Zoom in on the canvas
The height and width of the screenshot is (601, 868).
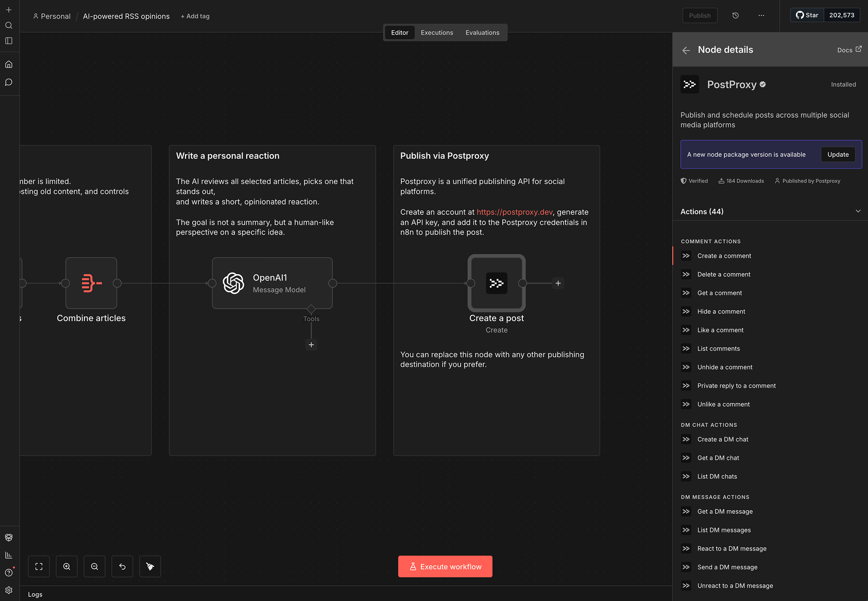tap(67, 566)
